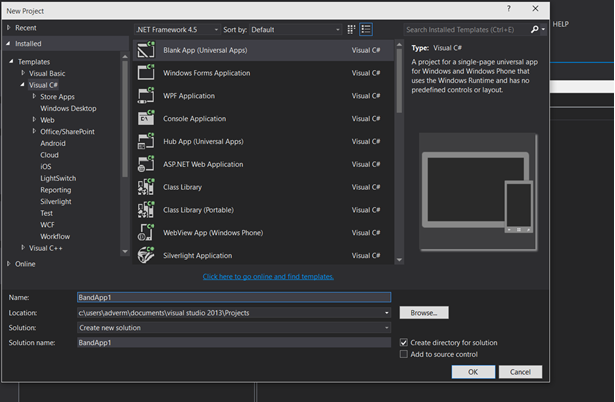Select the Visual C# tree node label
The image size is (615, 402).
(43, 85)
